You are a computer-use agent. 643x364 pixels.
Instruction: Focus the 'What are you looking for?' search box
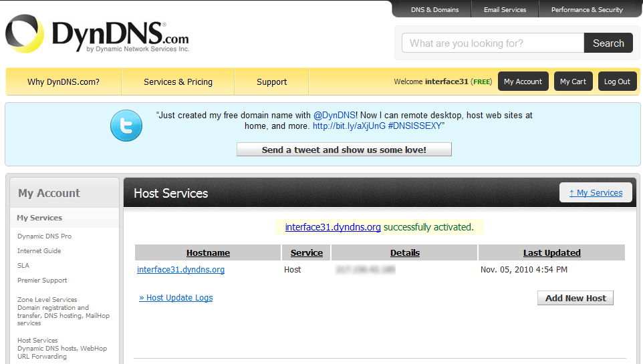pos(493,43)
